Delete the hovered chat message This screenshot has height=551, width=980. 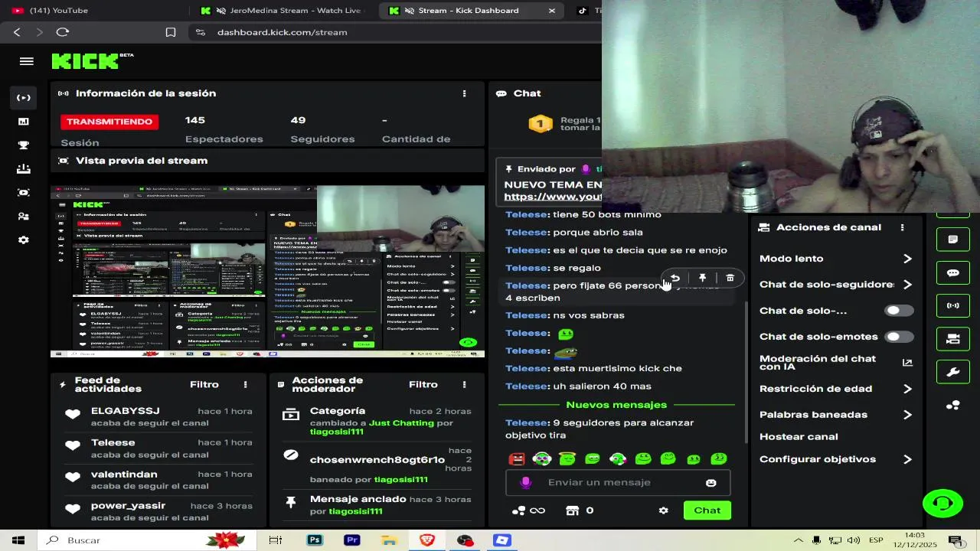730,278
